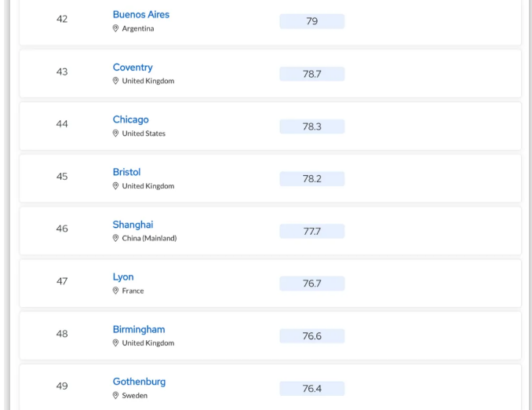Open the Shanghai city link
This screenshot has width=532, height=410.
click(x=133, y=225)
